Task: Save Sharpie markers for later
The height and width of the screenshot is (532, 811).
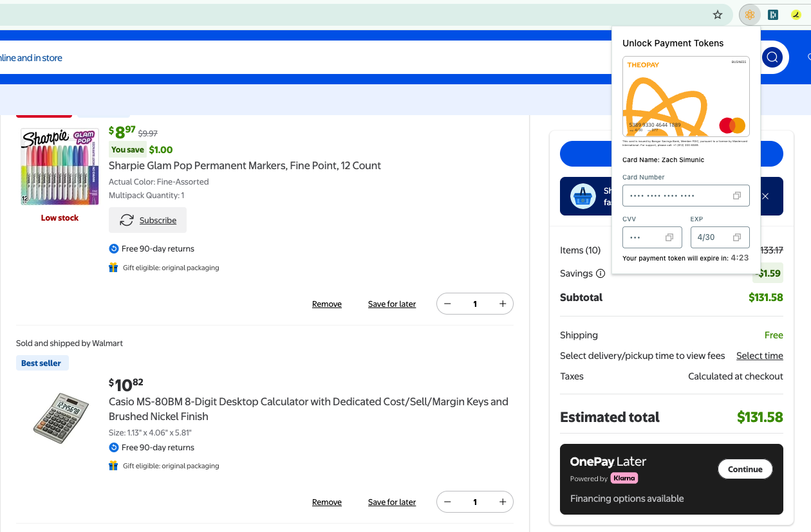Action: tap(392, 304)
